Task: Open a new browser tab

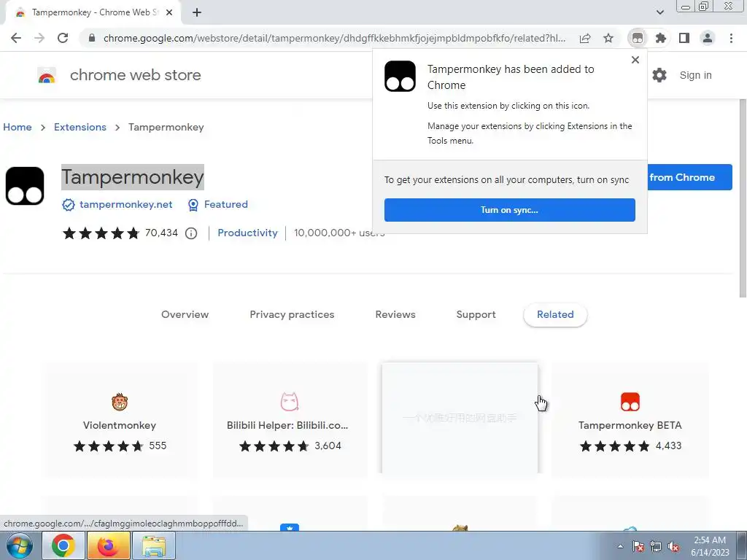Action: [197, 13]
